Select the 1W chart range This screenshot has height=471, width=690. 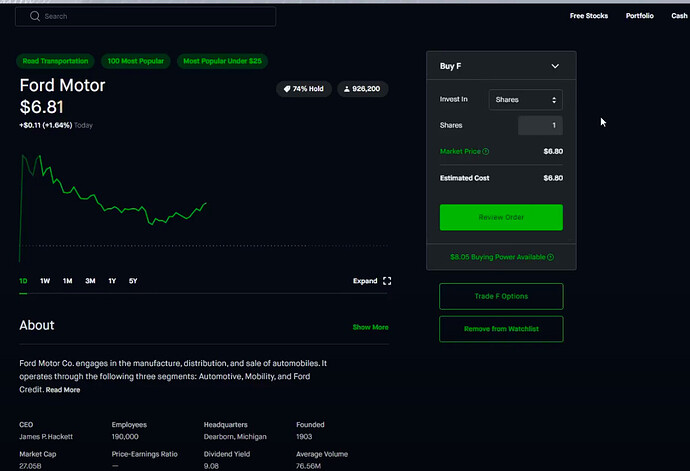click(x=45, y=281)
